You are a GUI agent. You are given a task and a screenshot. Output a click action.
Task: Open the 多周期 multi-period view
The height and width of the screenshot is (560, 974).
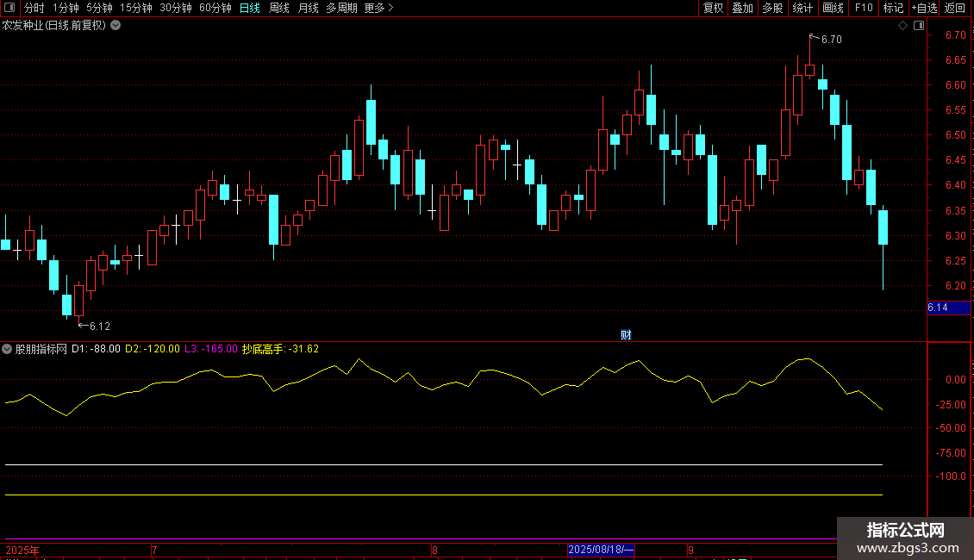click(341, 8)
